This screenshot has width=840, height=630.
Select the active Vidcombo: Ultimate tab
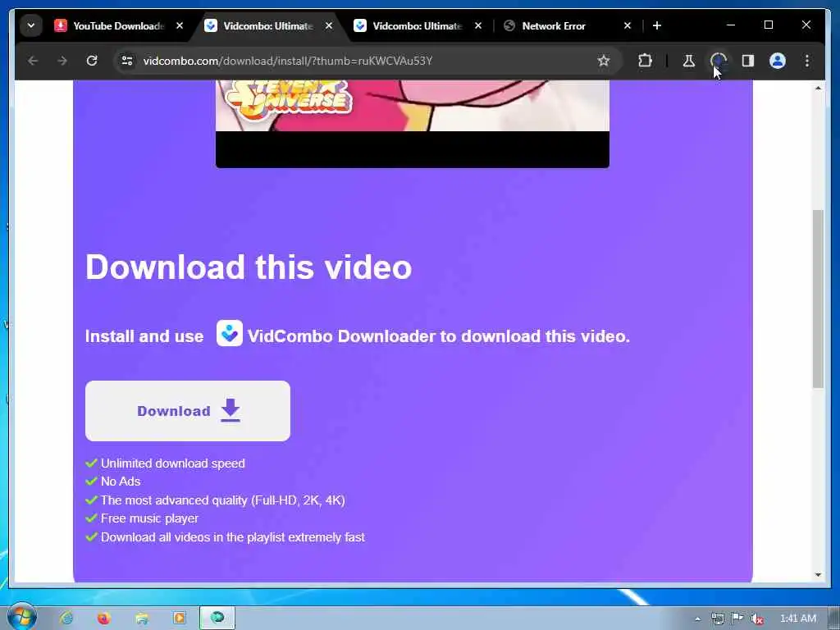268,25
